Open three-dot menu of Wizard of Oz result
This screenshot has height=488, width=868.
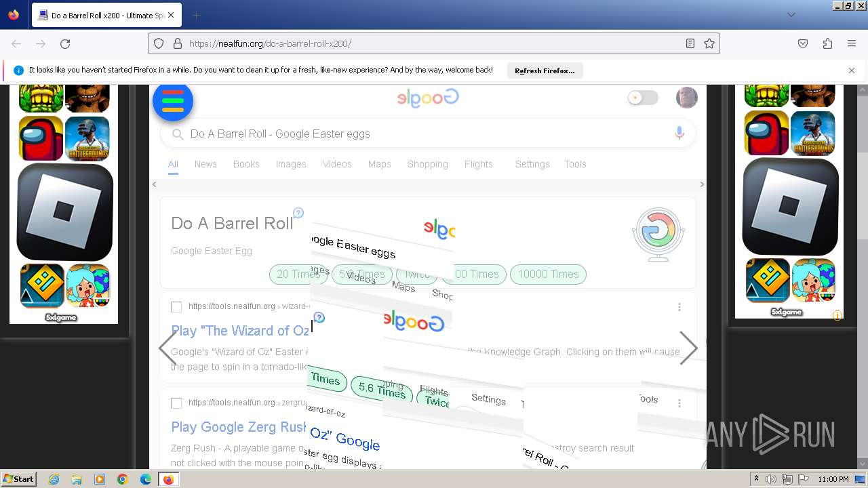tap(679, 307)
